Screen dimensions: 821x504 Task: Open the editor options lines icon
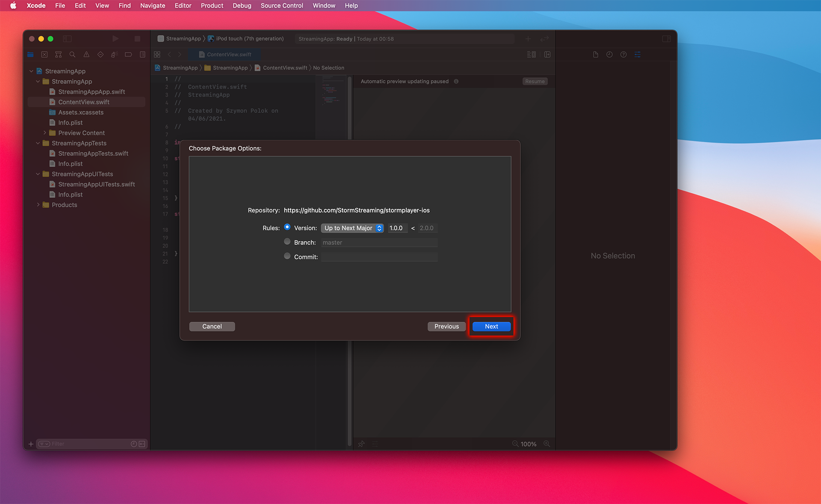point(532,54)
